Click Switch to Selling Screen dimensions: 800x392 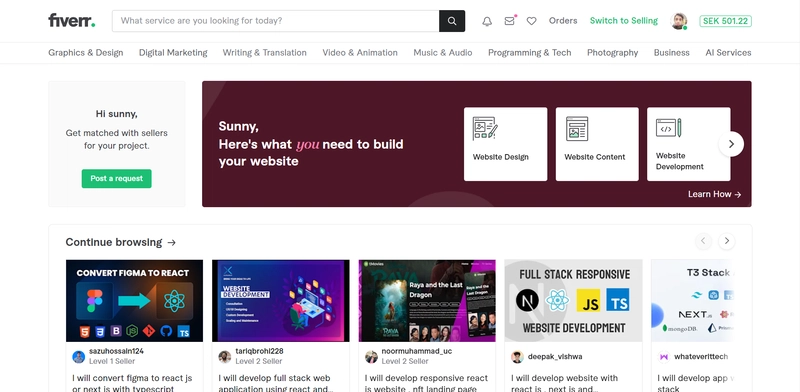(623, 21)
